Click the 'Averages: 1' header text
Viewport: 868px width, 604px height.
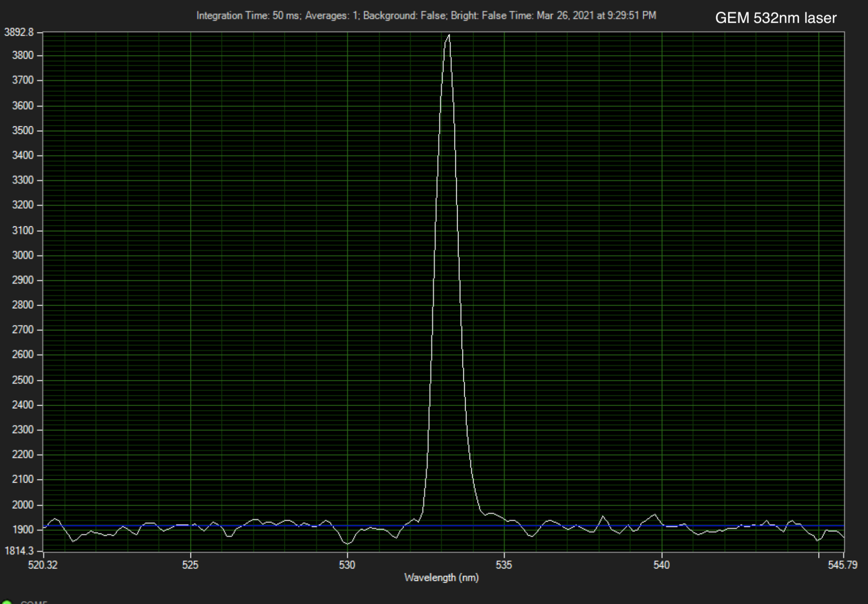click(x=332, y=16)
